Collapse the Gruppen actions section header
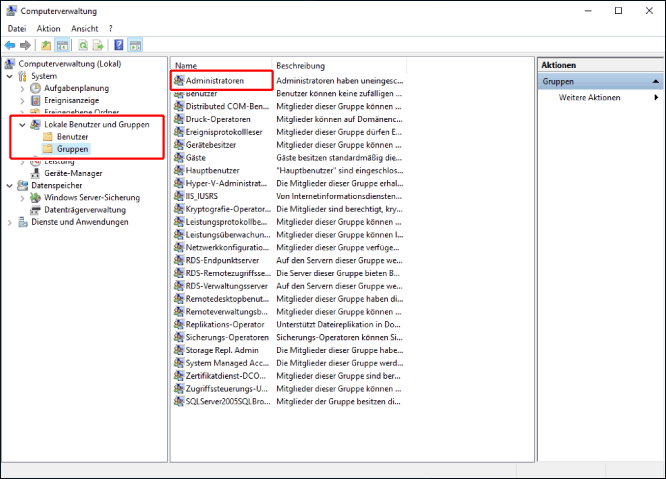This screenshot has width=666, height=479. coord(656,81)
